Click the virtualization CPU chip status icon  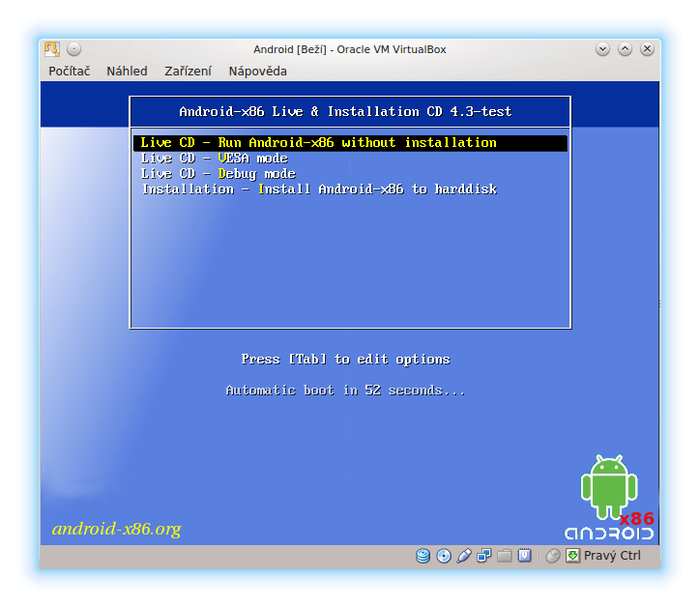coord(525,556)
